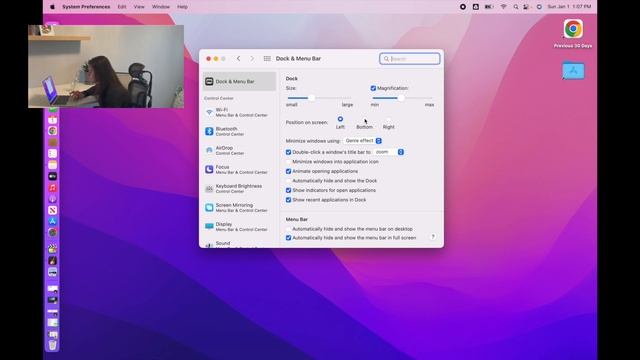This screenshot has width=640, height=360.
Task: Select Left dock position radio button
Action: click(340, 119)
